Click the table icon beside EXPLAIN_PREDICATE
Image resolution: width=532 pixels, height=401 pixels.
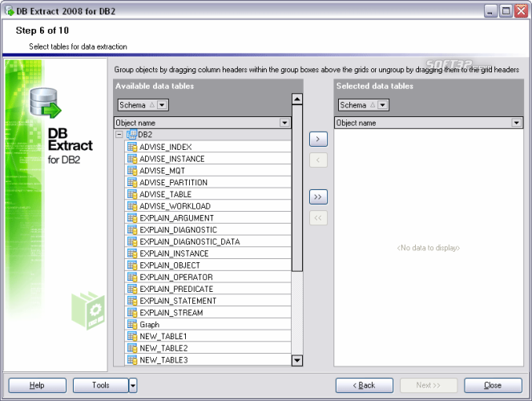tap(132, 289)
